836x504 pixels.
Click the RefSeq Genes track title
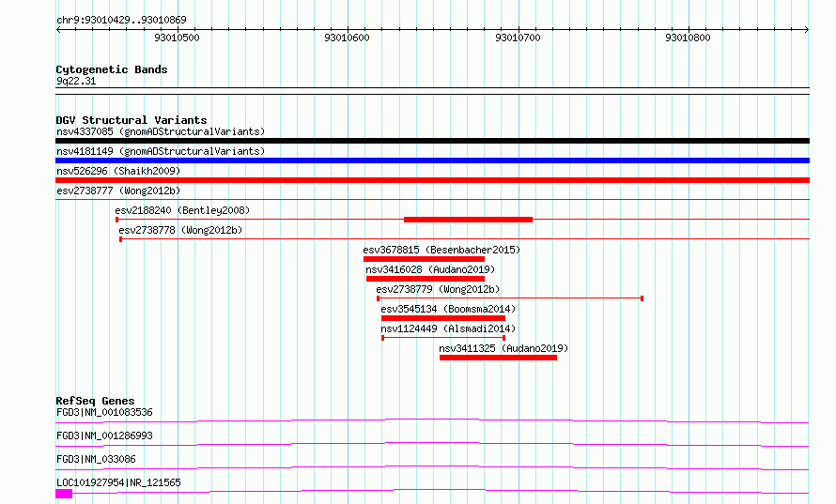(x=95, y=401)
